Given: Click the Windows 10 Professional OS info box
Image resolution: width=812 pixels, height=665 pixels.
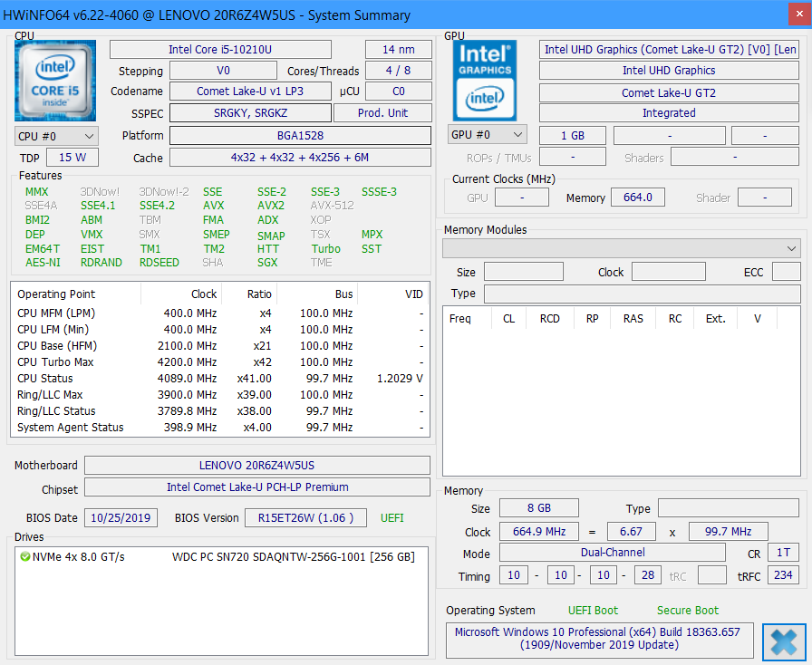Looking at the screenshot, I should click(x=599, y=639).
